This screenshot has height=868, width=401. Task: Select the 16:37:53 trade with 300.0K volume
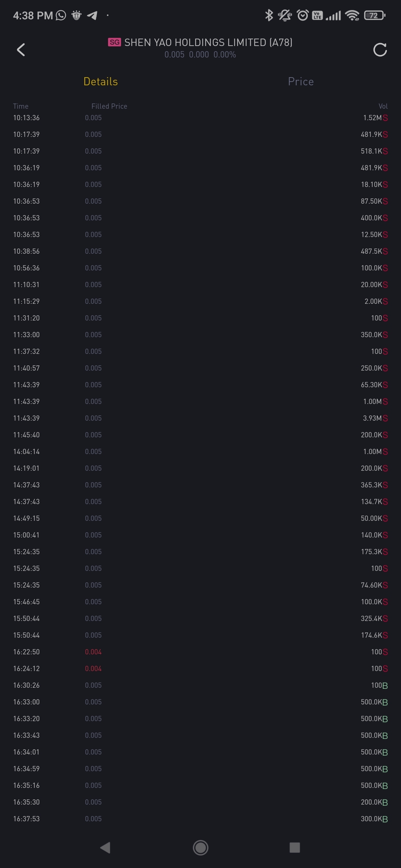(200, 819)
